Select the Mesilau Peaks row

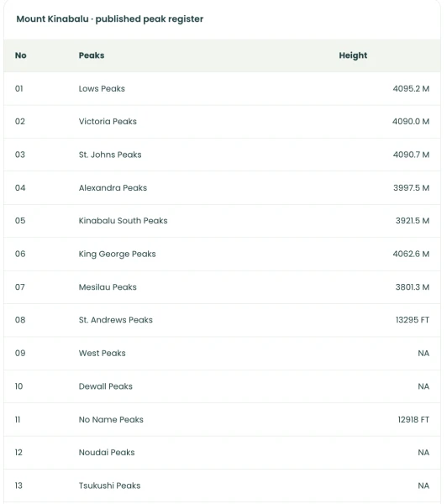(222, 287)
